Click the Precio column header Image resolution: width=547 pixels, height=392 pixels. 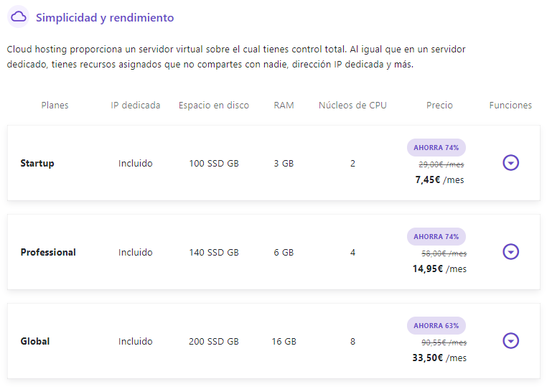coord(439,105)
